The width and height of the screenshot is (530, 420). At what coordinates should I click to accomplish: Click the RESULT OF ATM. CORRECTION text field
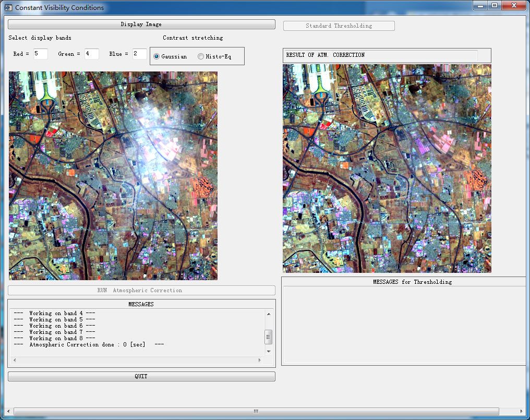coord(380,55)
